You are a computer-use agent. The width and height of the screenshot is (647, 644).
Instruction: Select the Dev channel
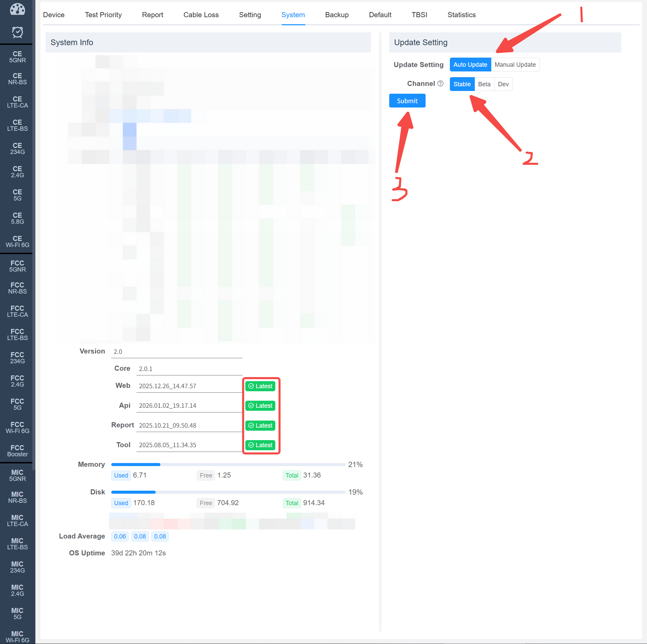click(503, 84)
